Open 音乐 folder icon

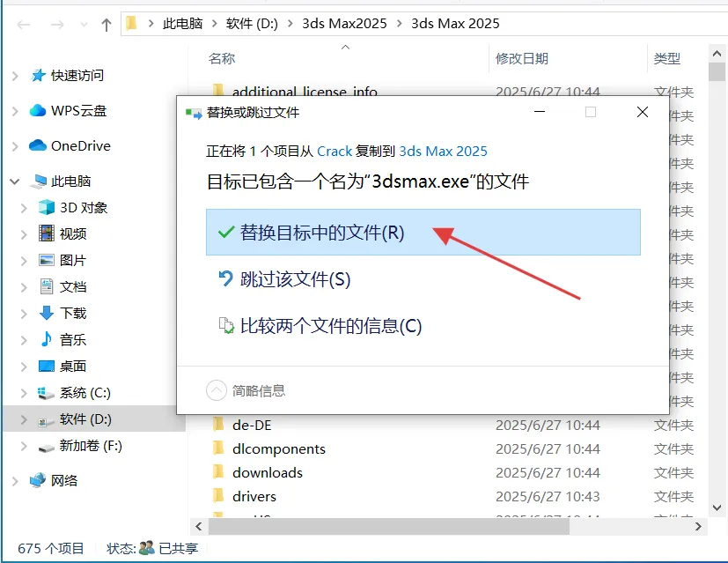tap(47, 339)
